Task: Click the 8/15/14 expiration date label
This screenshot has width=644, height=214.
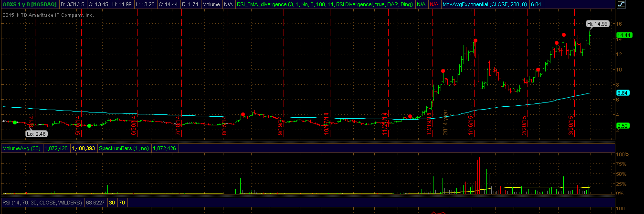Action: pyautogui.click(x=225, y=125)
